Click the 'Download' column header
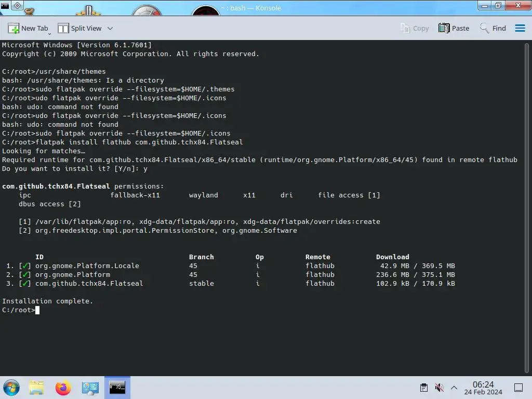 click(393, 257)
